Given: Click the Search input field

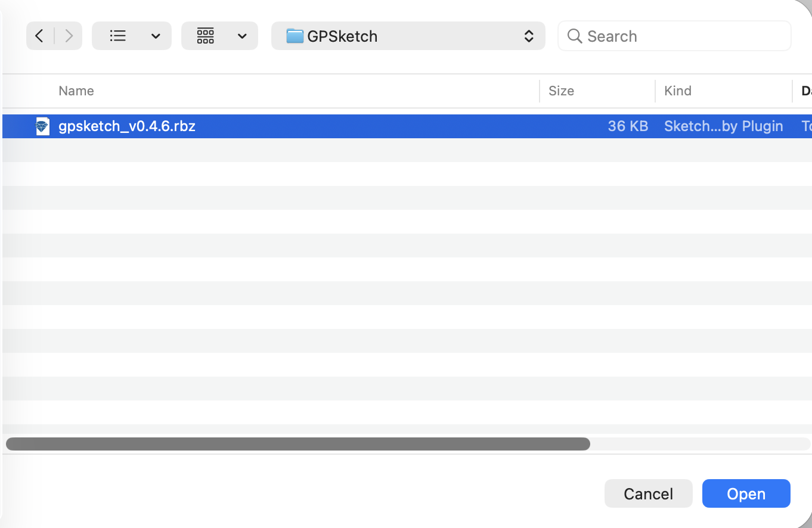Looking at the screenshot, I should point(674,36).
